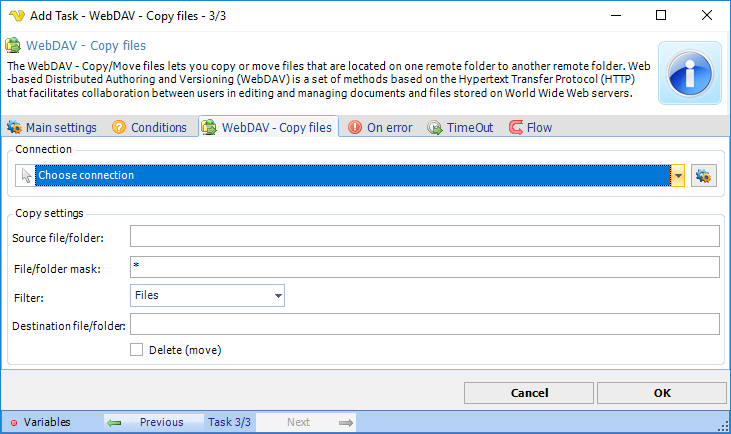The width and height of the screenshot is (731, 434).
Task: Click the WebDAV header icon
Action: coord(13,45)
